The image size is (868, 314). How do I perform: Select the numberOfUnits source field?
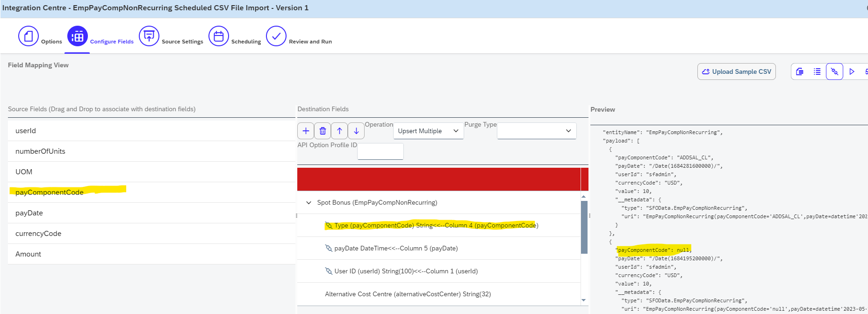tap(151, 151)
